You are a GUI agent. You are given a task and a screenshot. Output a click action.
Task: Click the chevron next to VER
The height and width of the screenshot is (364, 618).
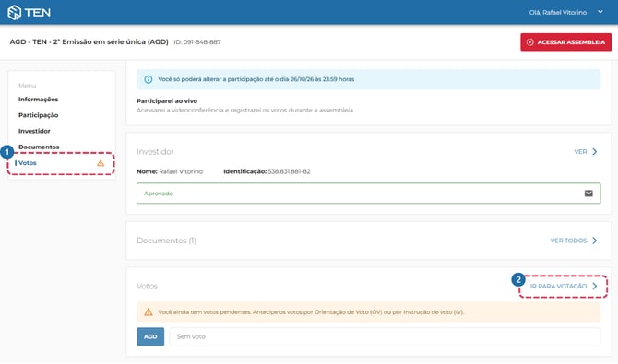(x=595, y=152)
